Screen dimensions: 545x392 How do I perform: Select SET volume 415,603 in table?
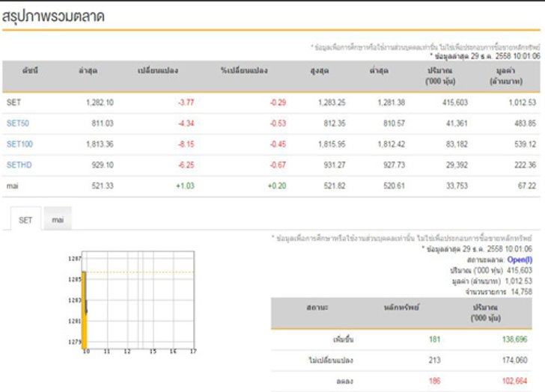pyautogui.click(x=455, y=102)
